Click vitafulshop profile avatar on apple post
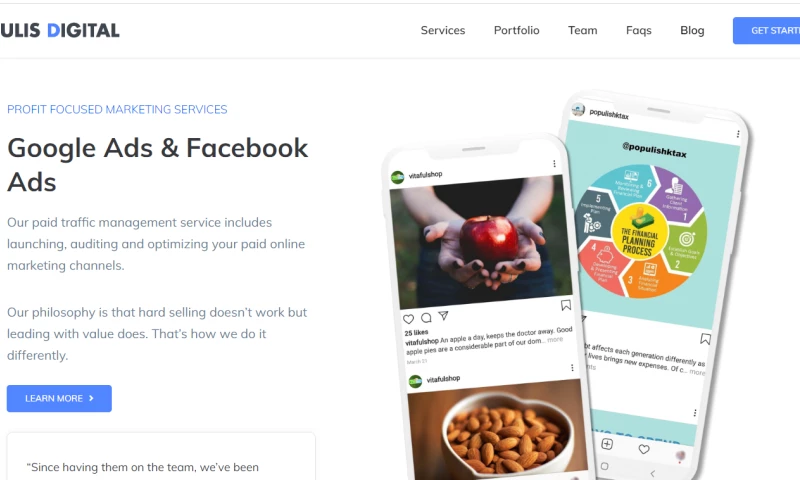The width and height of the screenshot is (800, 480). 397,177
